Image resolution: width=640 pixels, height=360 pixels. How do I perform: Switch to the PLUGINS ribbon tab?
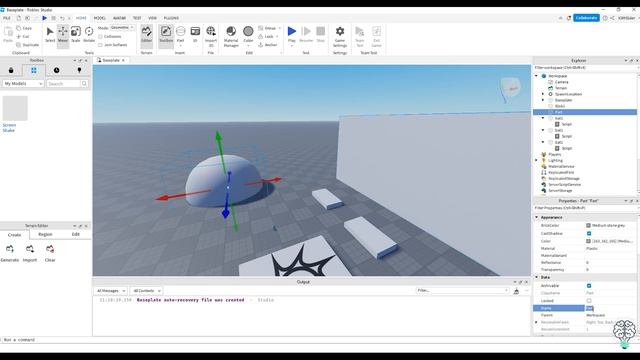coord(171,18)
